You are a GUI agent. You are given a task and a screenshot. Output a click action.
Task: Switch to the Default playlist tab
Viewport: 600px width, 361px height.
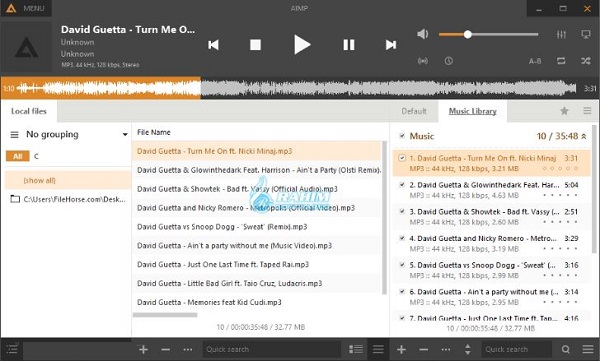(414, 111)
